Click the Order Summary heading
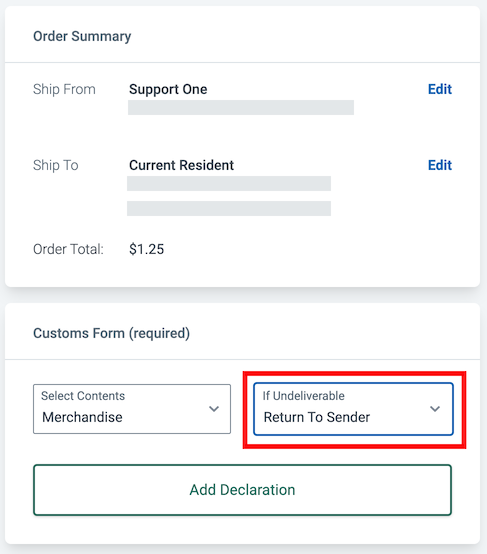Viewport: 487px width, 554px height. [x=82, y=36]
